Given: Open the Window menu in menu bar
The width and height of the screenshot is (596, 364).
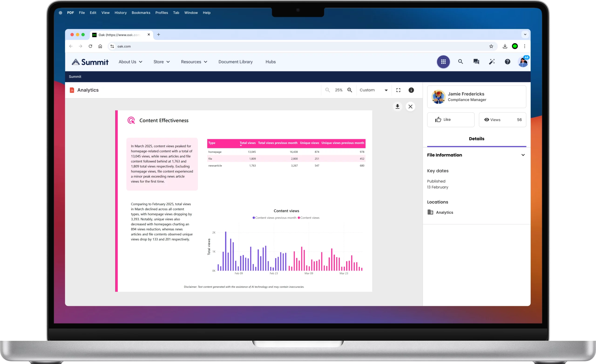Looking at the screenshot, I should click(x=191, y=13).
